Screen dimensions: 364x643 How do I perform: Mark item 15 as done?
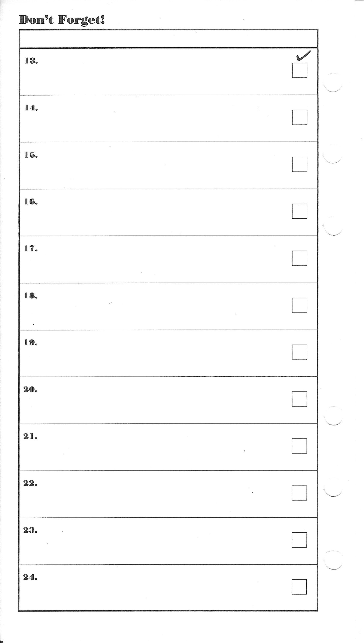pos(300,164)
